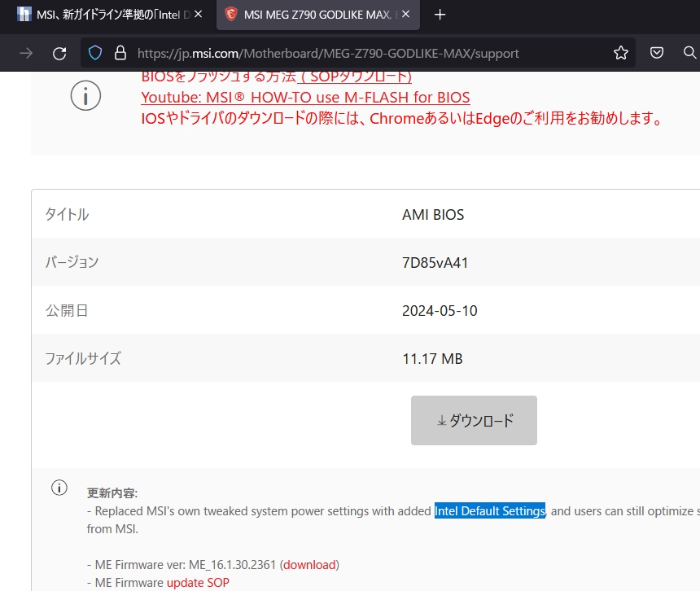Open ME Firmware download link

[309, 565]
